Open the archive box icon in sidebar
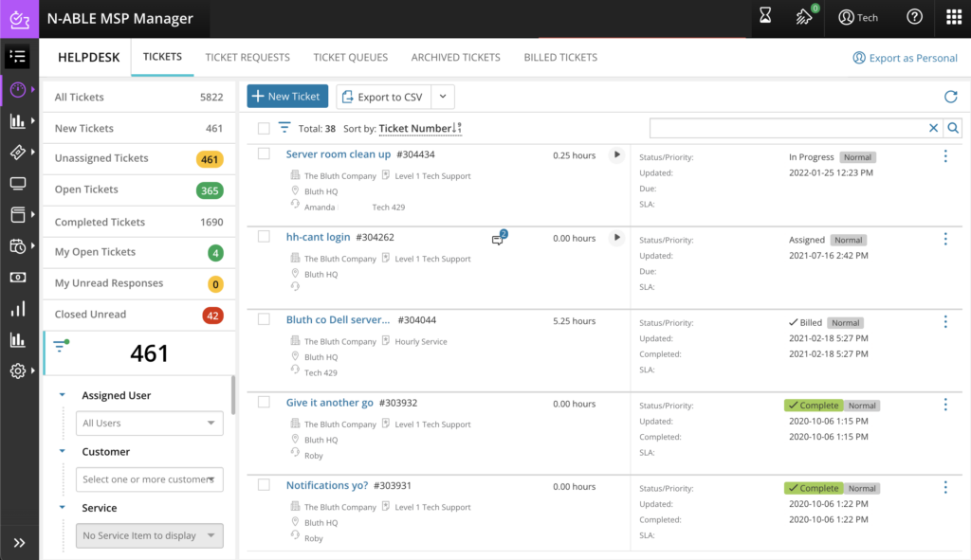Image resolution: width=971 pixels, height=560 pixels. pos(18,215)
